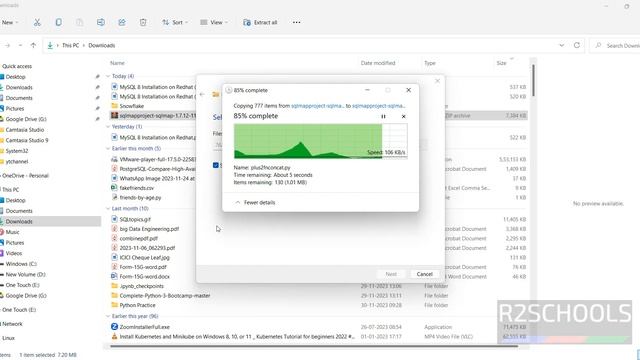Open OneDrive - Personal in sidebar
Image resolution: width=640 pixels, height=360 pixels.
tap(25, 176)
